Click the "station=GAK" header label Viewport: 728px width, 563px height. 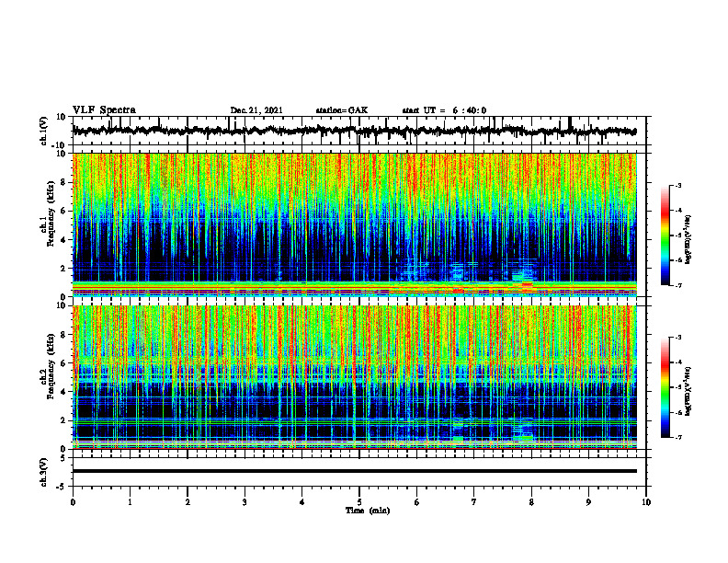(342, 110)
